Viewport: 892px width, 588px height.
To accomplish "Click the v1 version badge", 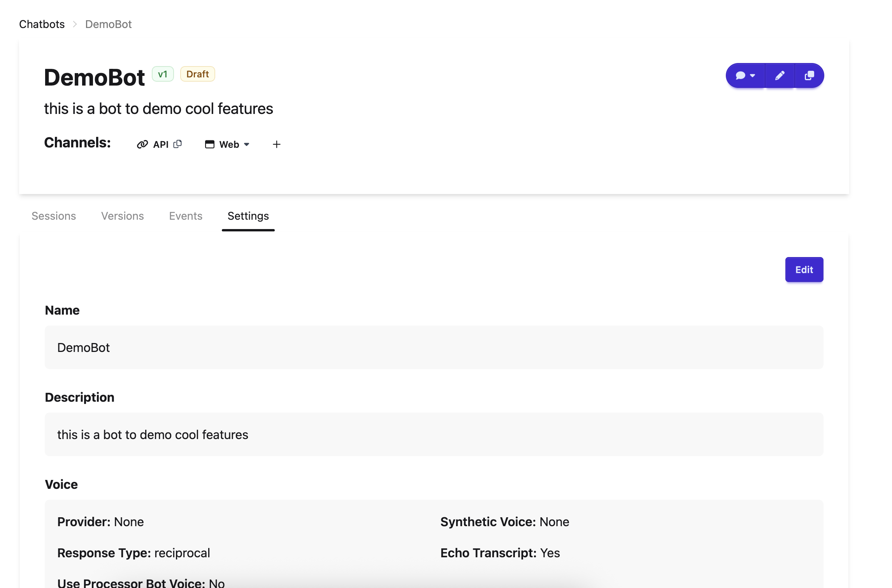I will click(x=163, y=74).
